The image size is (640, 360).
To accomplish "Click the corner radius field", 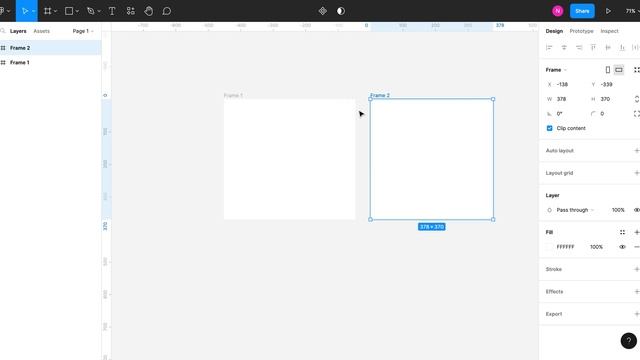I will 609,114.
